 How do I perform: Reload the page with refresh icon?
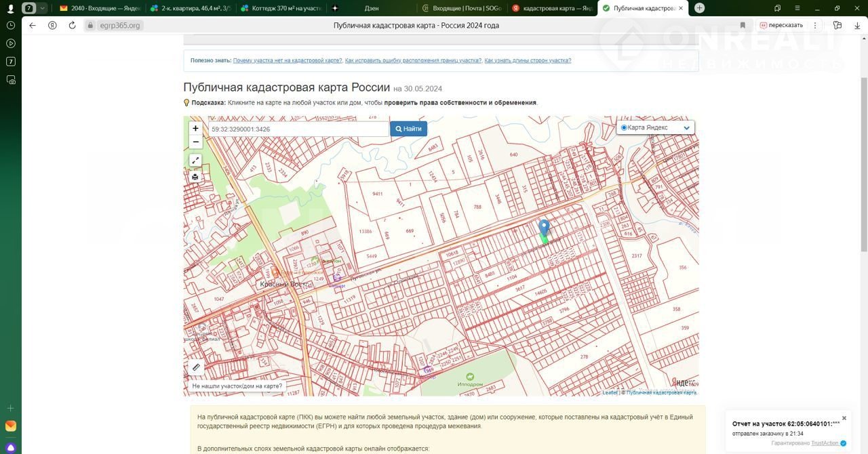73,25
